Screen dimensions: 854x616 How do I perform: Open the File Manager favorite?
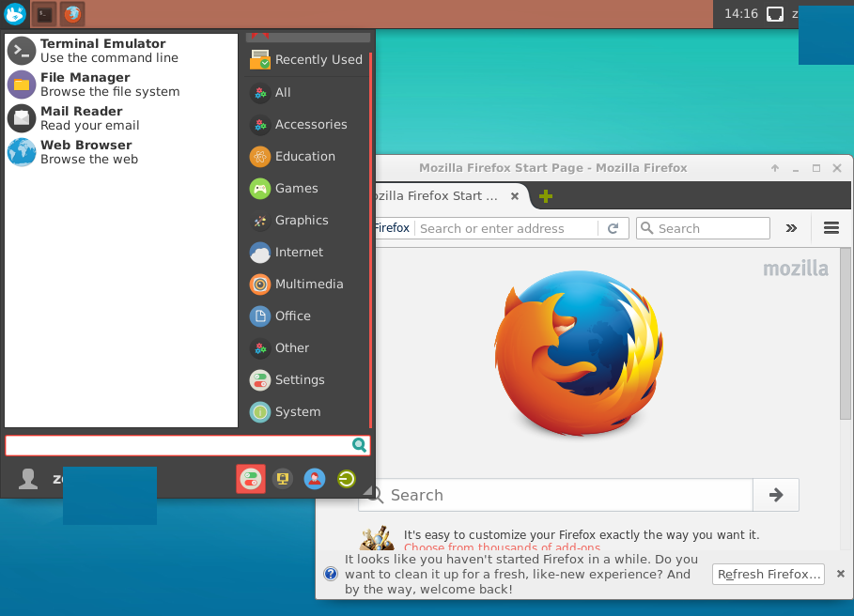121,85
